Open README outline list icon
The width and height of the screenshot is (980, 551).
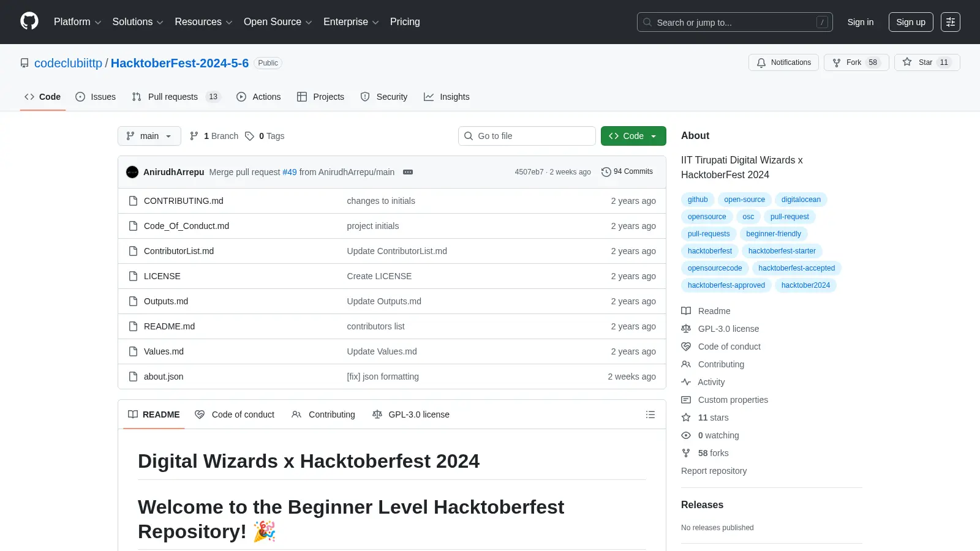coord(650,414)
